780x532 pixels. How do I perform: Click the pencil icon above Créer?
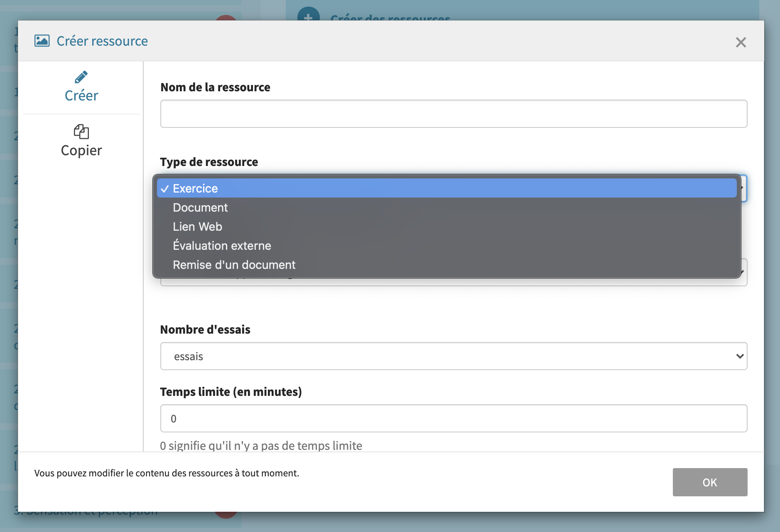(x=81, y=77)
